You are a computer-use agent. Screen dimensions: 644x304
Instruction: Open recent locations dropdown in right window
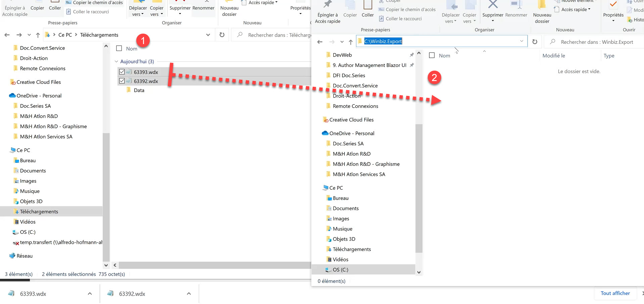point(342,42)
